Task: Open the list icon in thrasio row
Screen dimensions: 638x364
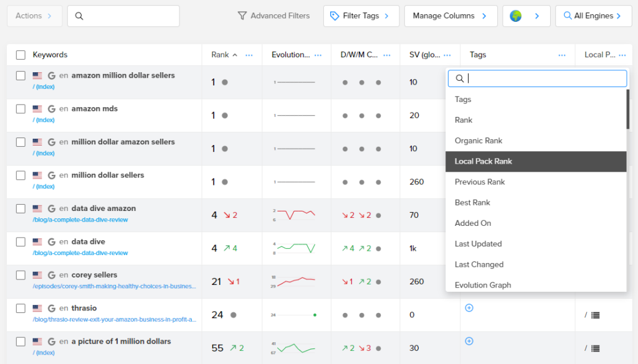Action: pyautogui.click(x=595, y=315)
